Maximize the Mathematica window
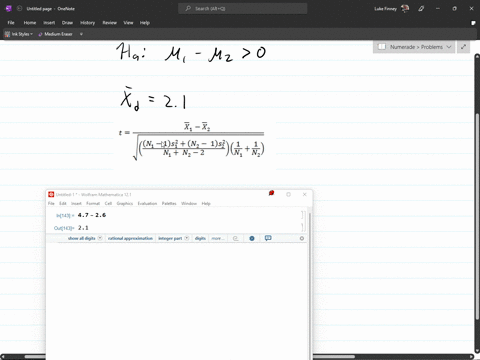Image resolution: width=480 pixels, height=360 pixels. coord(288,194)
